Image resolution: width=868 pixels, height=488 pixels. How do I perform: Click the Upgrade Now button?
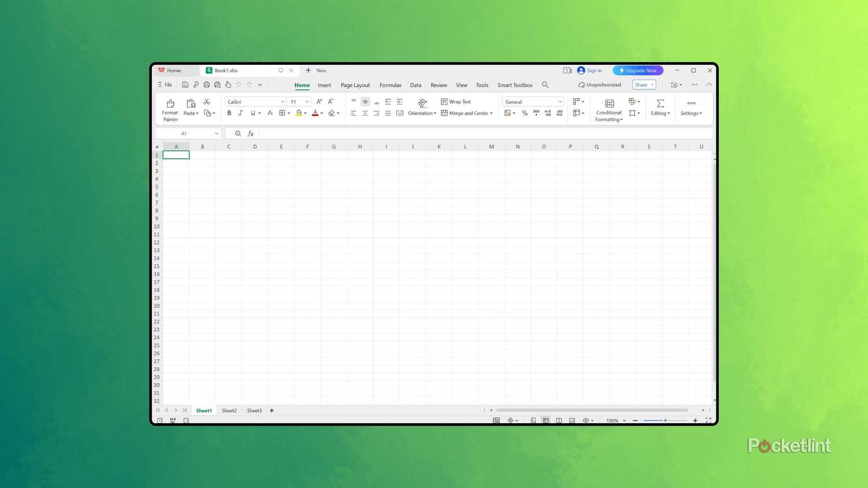tap(638, 70)
